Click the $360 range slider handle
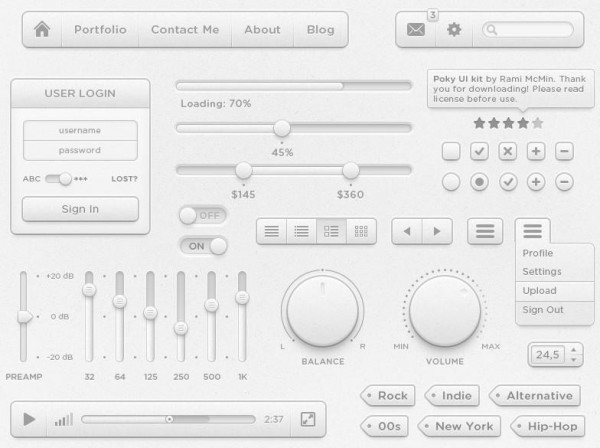 (351, 170)
